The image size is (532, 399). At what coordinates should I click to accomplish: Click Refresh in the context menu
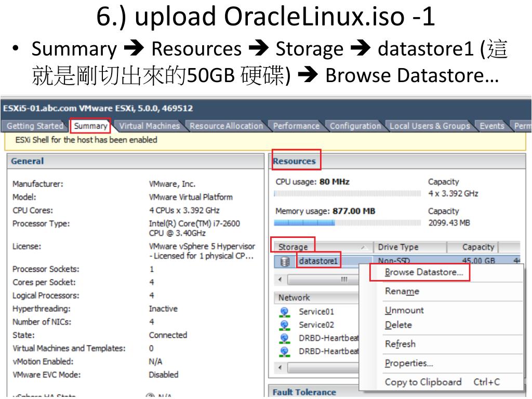pos(400,344)
